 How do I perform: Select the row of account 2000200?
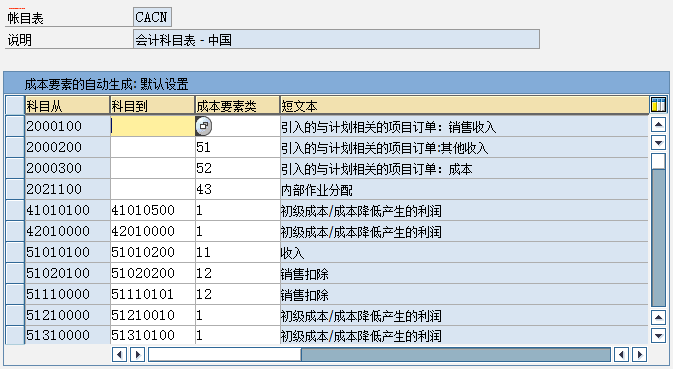click(x=15, y=147)
